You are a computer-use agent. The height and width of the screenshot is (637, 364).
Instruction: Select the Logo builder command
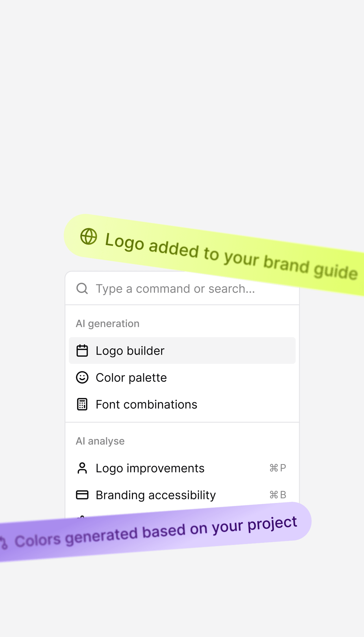point(182,351)
